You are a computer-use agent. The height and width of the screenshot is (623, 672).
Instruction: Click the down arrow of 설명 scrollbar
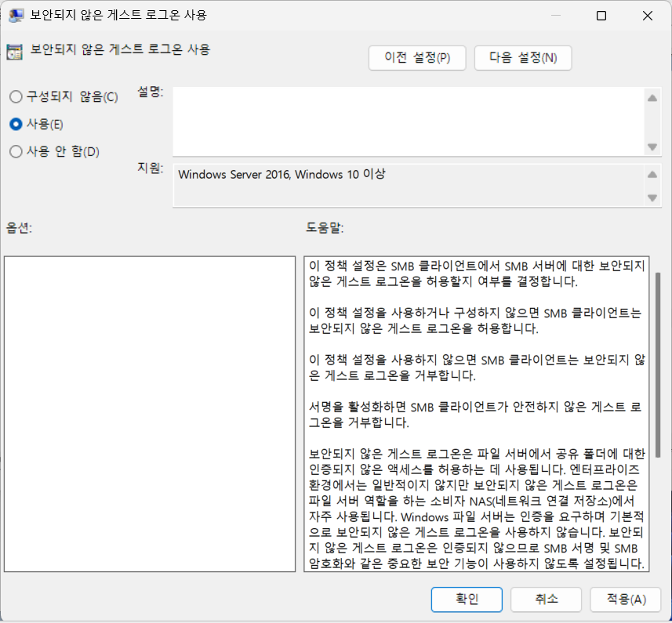pyautogui.click(x=652, y=147)
